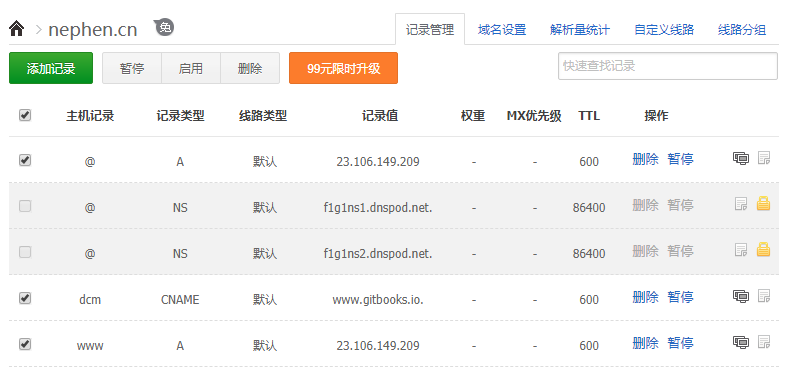This screenshot has height=373, width=789.
Task: Click TTL 86400 in f1g1ns1.dnspod.net. row
Action: click(x=589, y=207)
